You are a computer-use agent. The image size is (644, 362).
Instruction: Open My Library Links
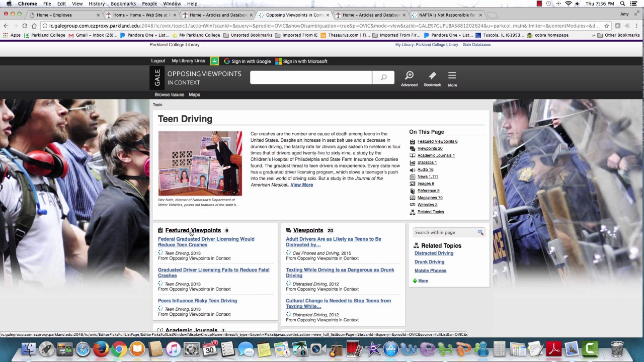click(x=188, y=61)
